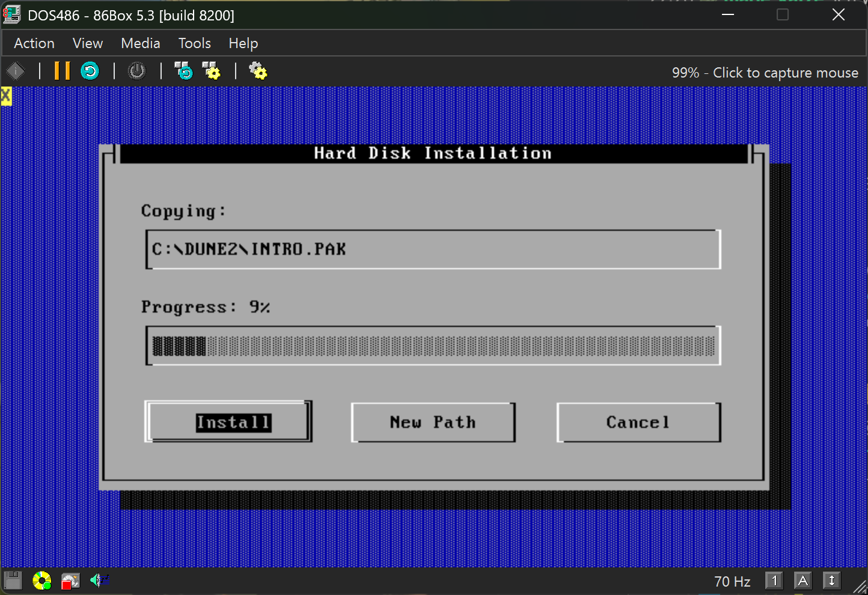Click the Num Lock indicator 1

point(774,581)
